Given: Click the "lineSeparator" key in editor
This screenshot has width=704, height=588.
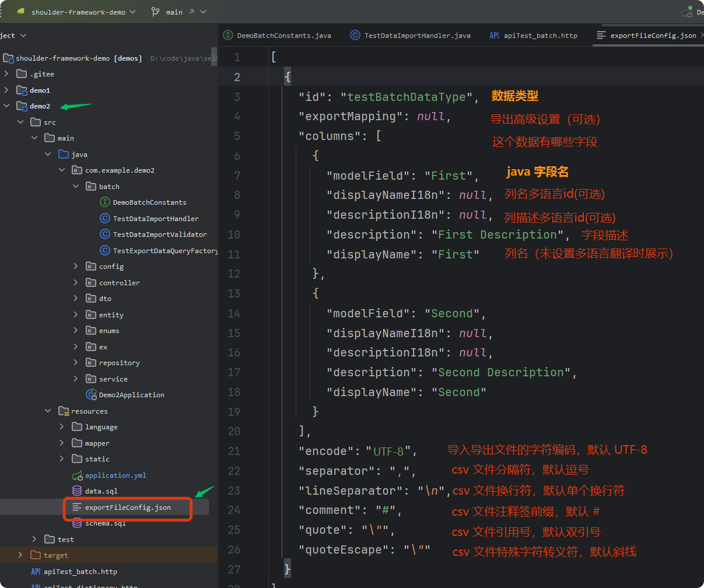Looking at the screenshot, I should click(355, 491).
